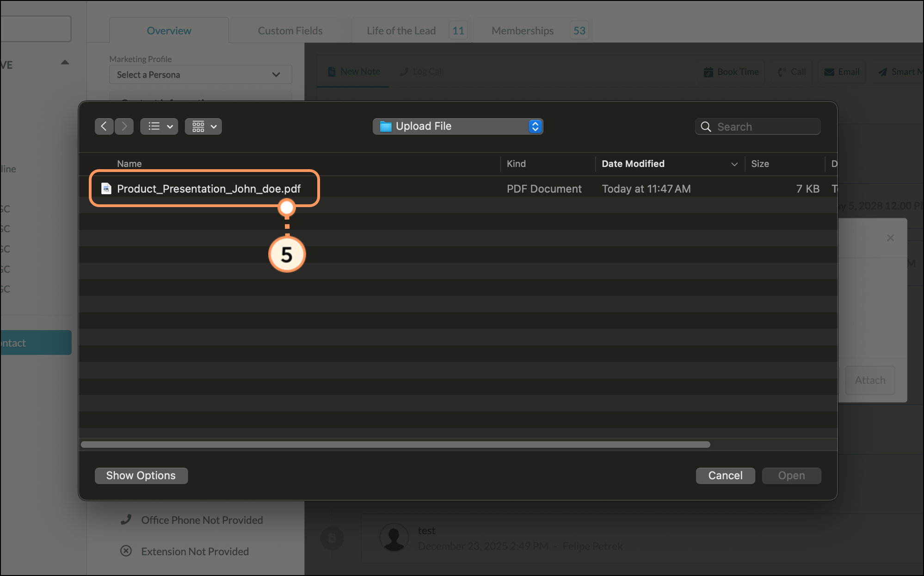Open the Upload File folder location popup
This screenshot has height=576, width=924.
457,126
